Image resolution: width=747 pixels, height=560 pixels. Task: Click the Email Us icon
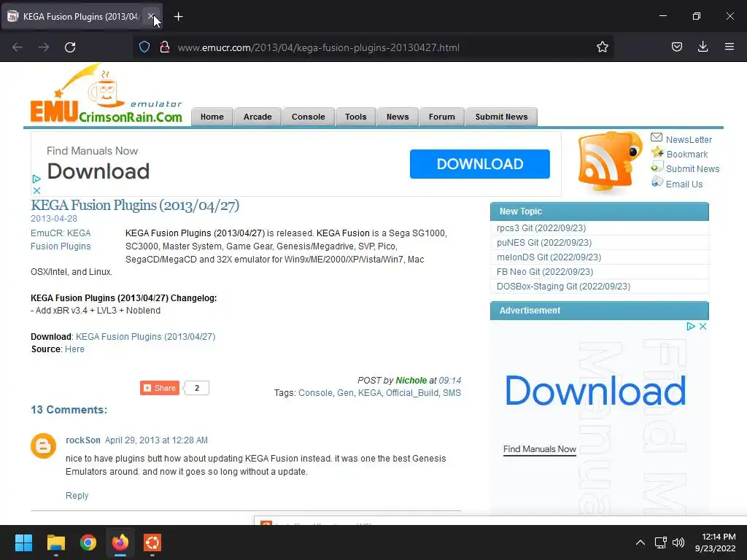[657, 182]
